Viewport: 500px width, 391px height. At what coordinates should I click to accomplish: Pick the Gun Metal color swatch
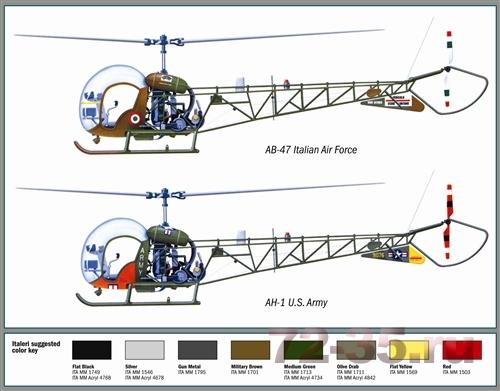point(198,350)
